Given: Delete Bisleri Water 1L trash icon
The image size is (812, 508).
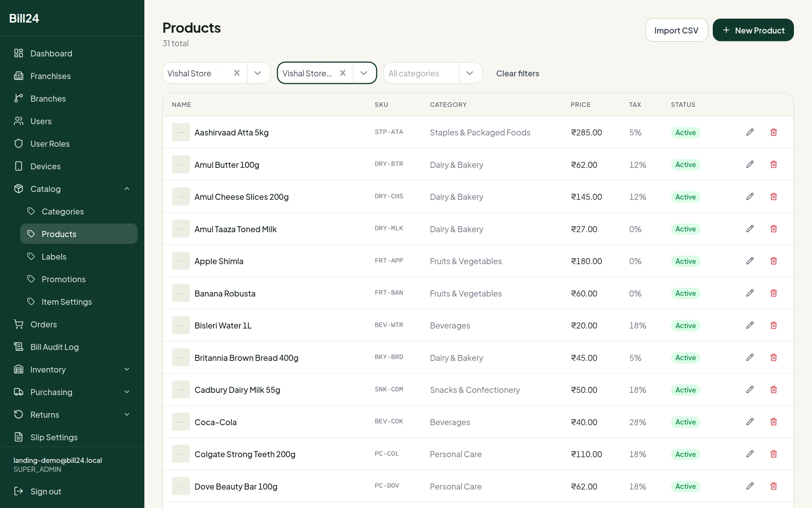Looking at the screenshot, I should [774, 325].
